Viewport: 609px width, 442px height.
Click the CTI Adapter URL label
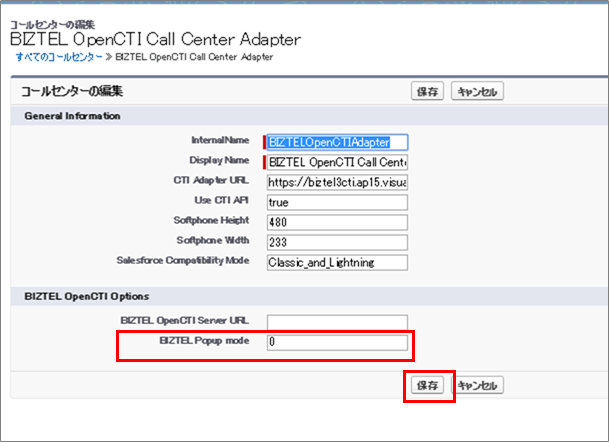pos(211,180)
